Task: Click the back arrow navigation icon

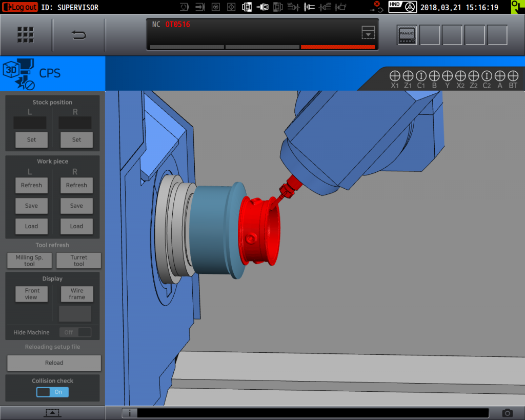Action: pyautogui.click(x=79, y=35)
